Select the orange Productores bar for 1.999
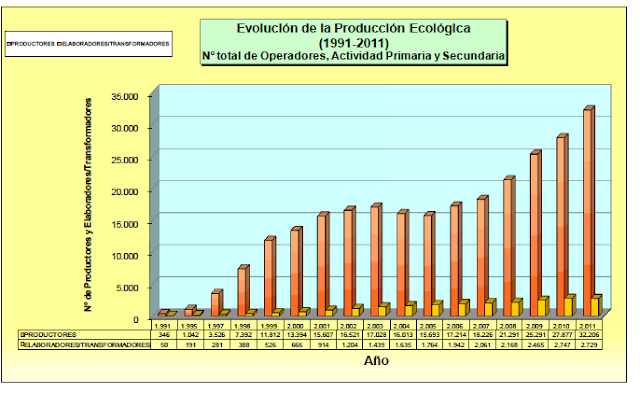The image size is (640, 393). tap(270, 276)
